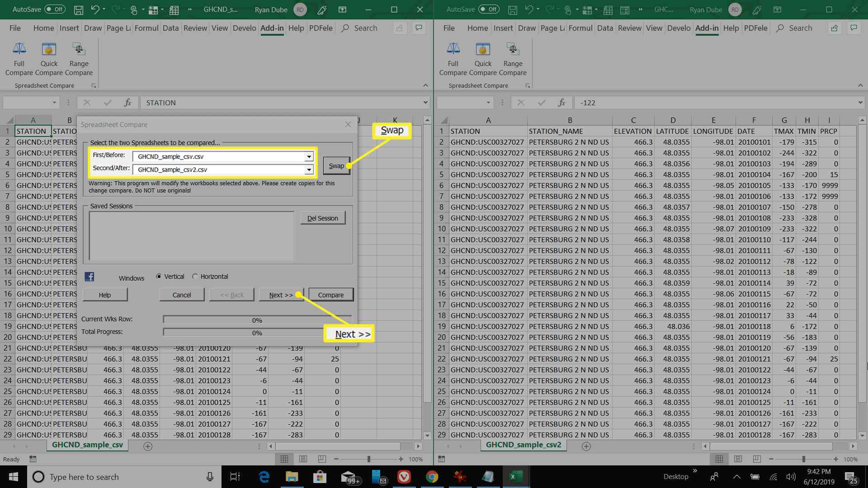Click the Swap button in dialog

(x=336, y=165)
